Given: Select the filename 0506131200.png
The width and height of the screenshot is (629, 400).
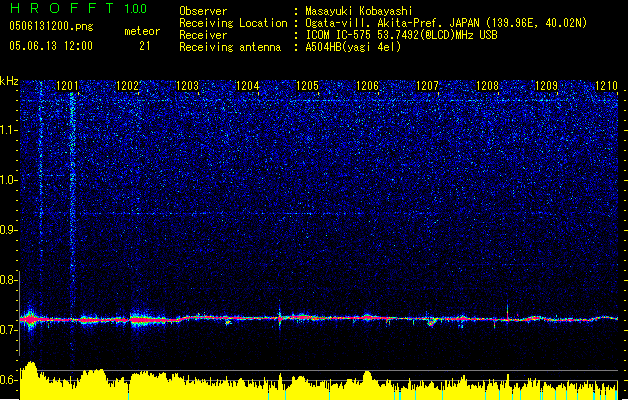Looking at the screenshot, I should click(51, 27).
